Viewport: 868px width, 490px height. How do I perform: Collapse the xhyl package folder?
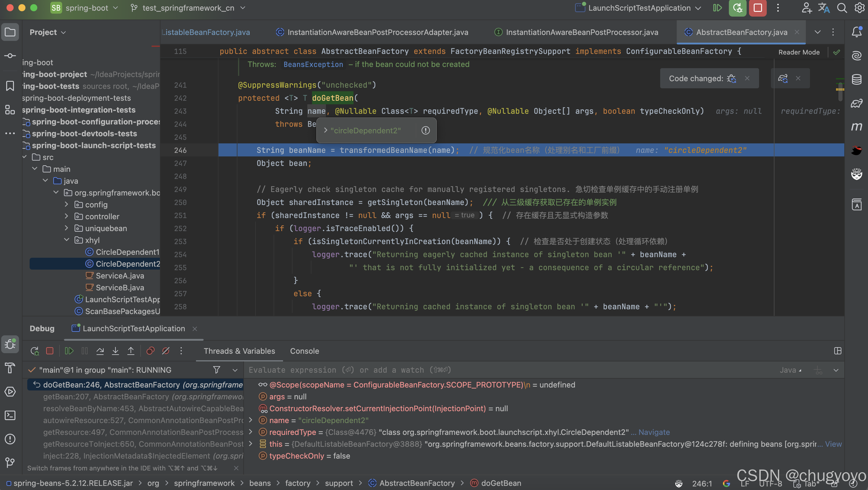67,240
